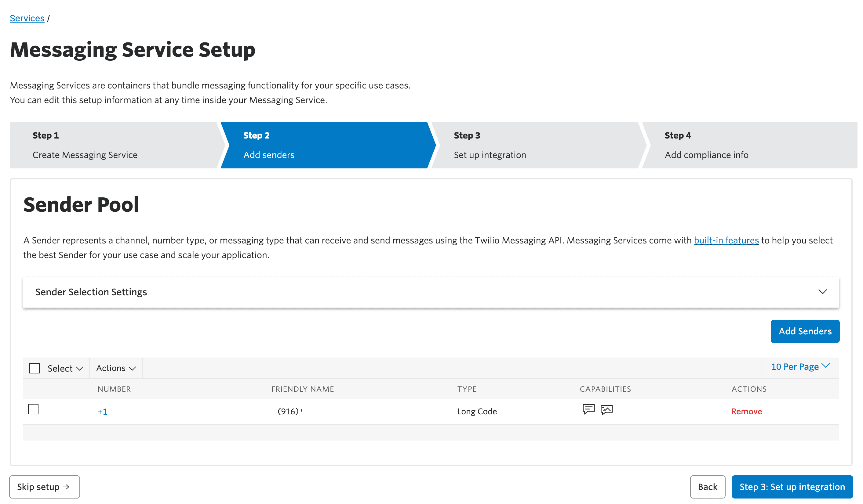The height and width of the screenshot is (504, 863).
Task: Click the arrow icon in Skip setup
Action: (66, 487)
